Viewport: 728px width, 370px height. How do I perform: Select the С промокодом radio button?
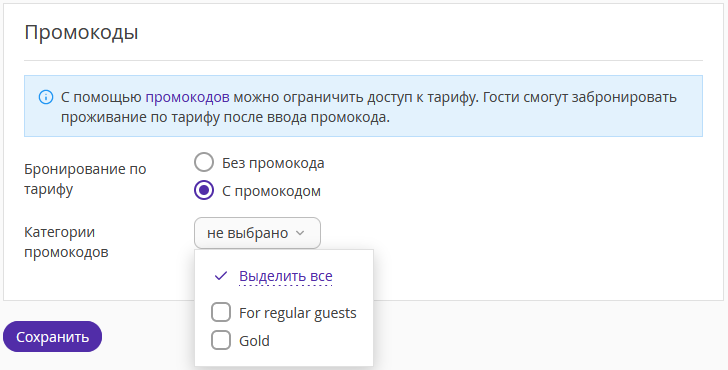pos(204,190)
